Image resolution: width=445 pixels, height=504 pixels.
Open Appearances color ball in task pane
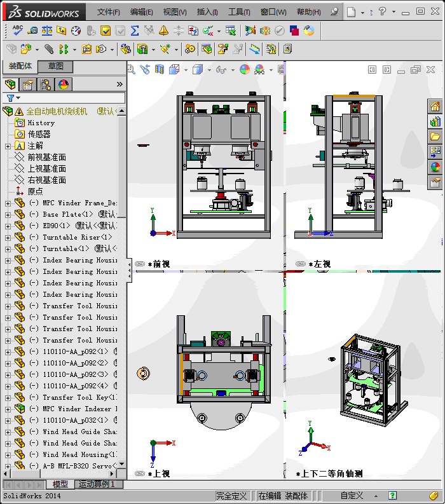435,167
